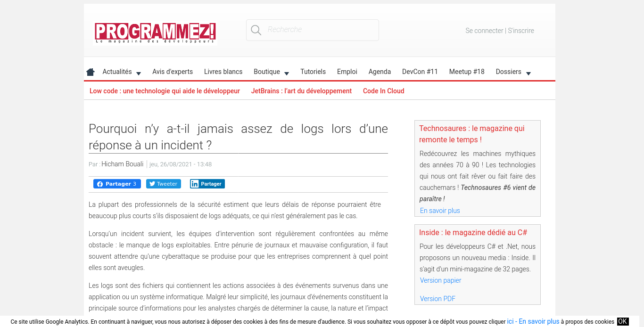Click the search magnifier icon
Image resolution: width=644 pixels, height=327 pixels.
[x=256, y=30]
